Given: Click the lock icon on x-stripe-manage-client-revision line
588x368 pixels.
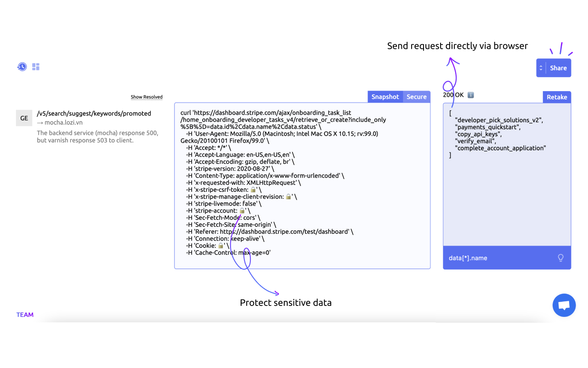Looking at the screenshot, I should 288,196.
